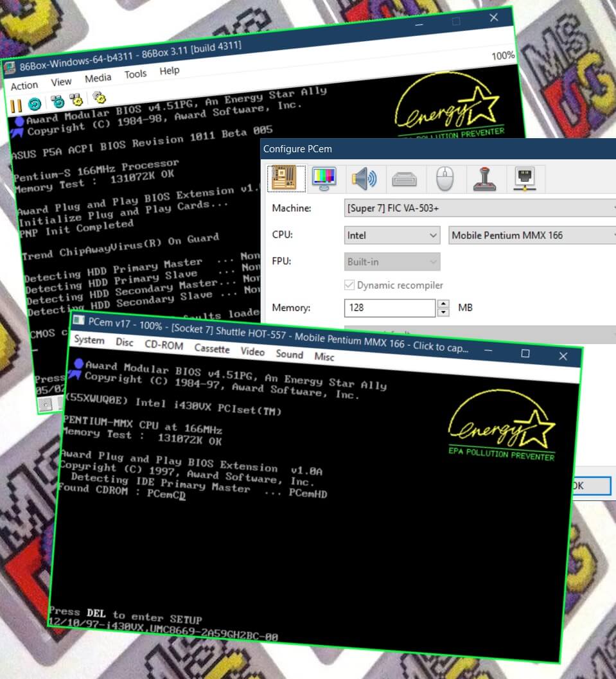Open 86Box settings gear icon
Image resolution: width=616 pixels, height=679 pixels.
tap(100, 98)
